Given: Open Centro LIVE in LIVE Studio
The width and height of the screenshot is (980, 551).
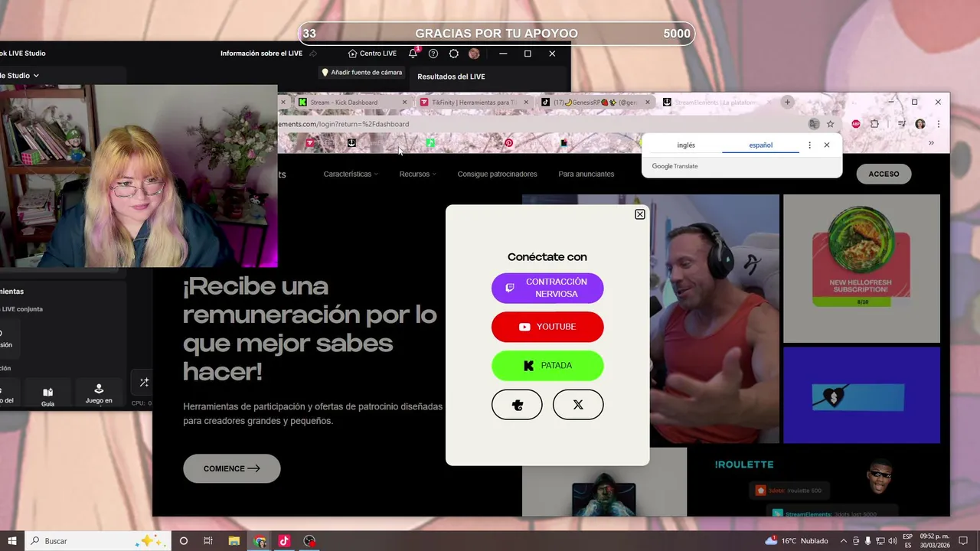Looking at the screenshot, I should tap(372, 54).
